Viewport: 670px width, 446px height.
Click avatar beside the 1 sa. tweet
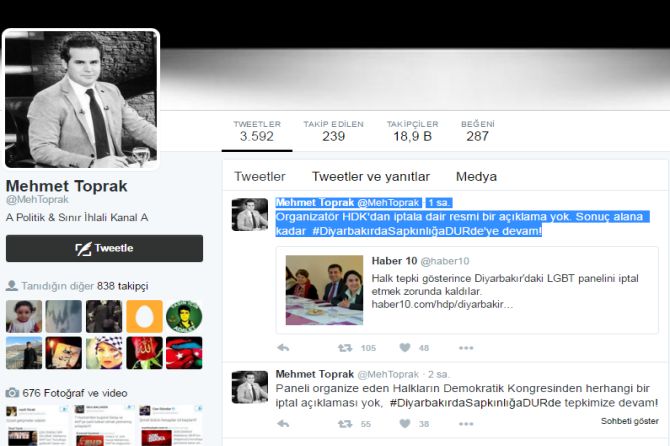250,214
